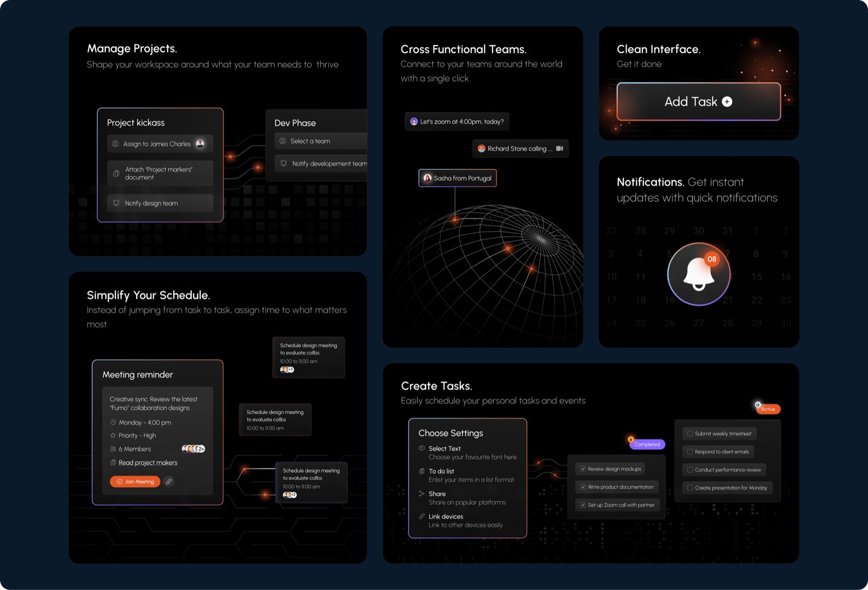Uncheck Review design mockups
This screenshot has height=590, width=868.
[x=583, y=469]
